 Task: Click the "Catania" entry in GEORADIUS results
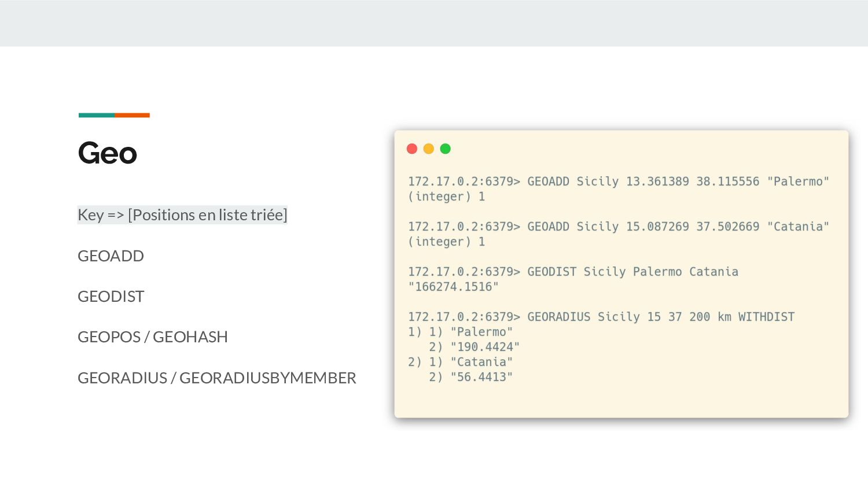(481, 362)
